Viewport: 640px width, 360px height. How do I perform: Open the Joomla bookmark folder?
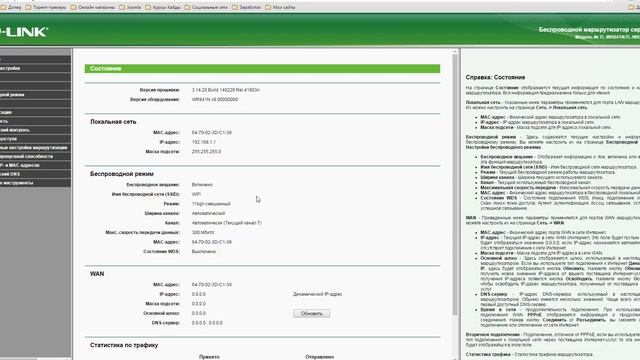[130, 7]
